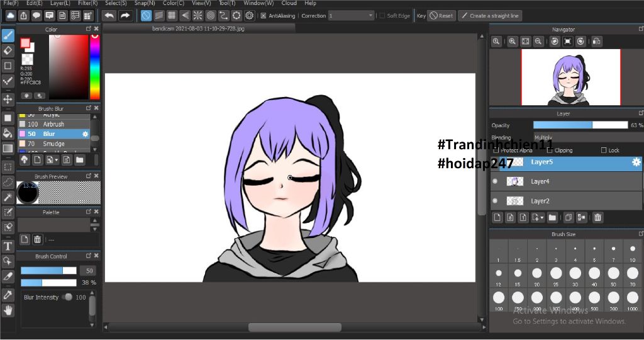
Task: Enable the layer Lock checkbox
Action: coord(604,150)
